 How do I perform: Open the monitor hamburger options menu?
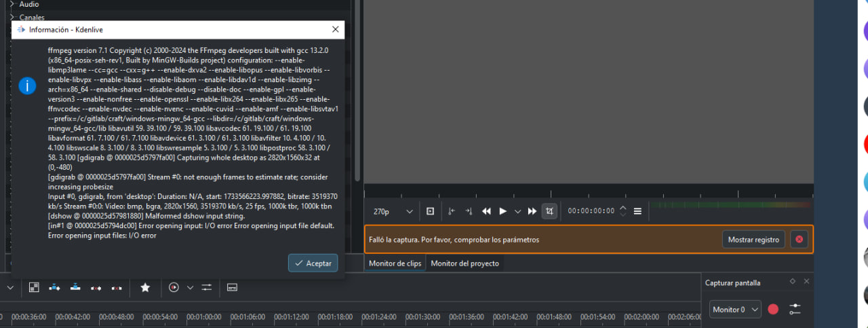tap(637, 211)
